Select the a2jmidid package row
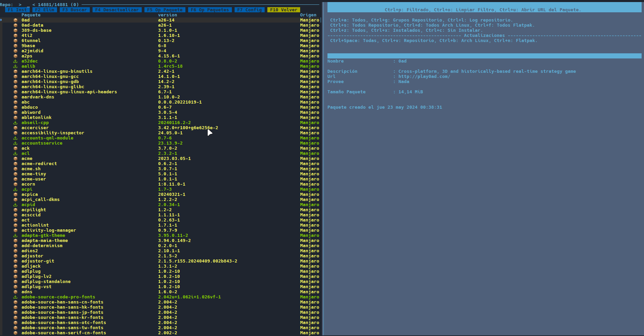 tap(160, 51)
